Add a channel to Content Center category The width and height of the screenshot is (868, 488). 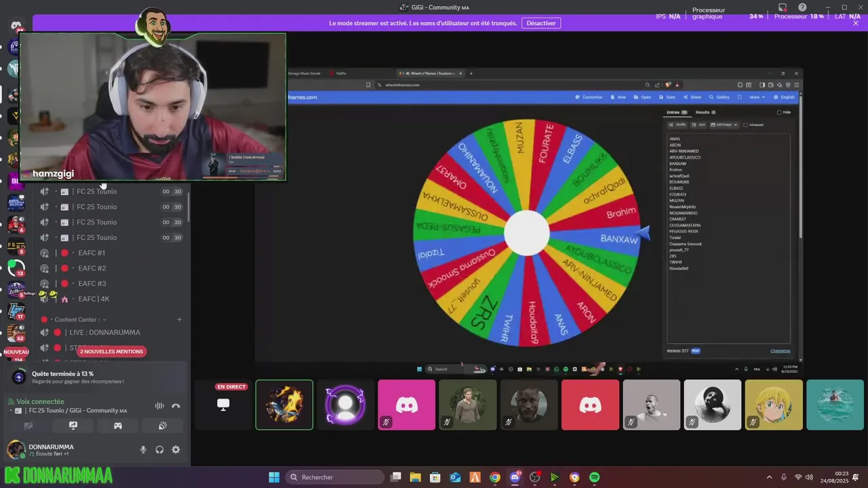pyautogui.click(x=179, y=319)
